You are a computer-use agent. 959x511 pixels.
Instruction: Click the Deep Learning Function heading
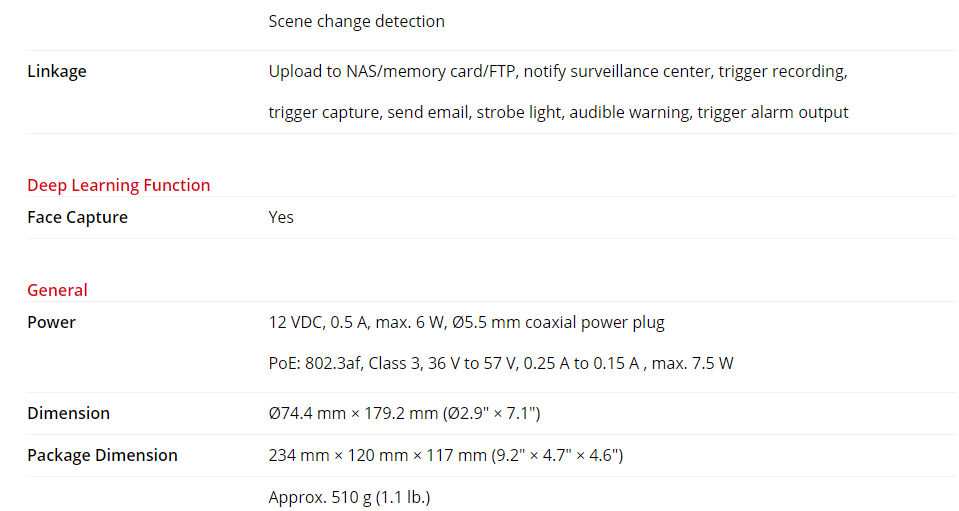coord(119,185)
